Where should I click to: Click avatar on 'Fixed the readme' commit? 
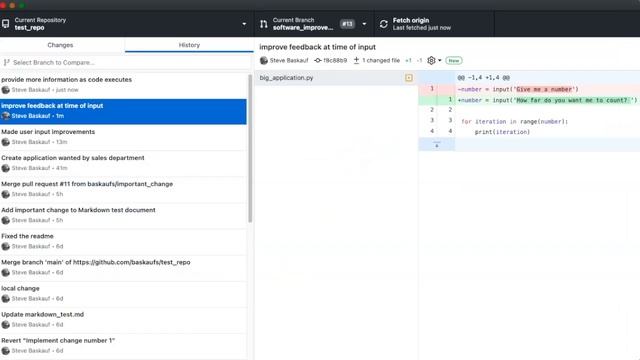(5, 247)
